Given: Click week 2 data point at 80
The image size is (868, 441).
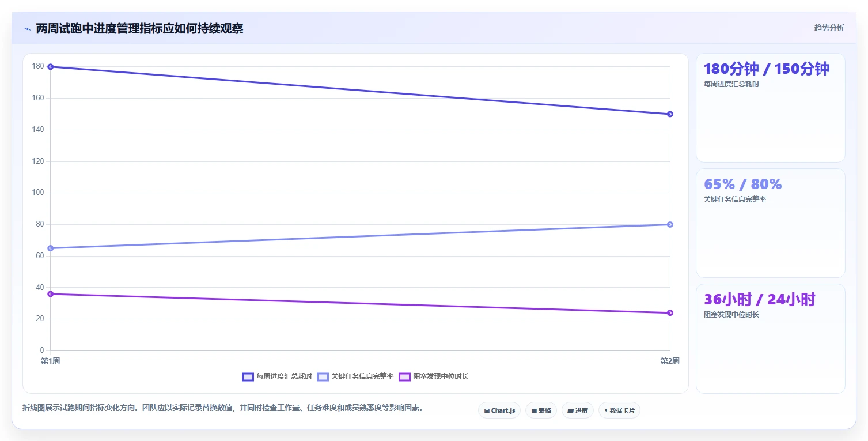Looking at the screenshot, I should [x=670, y=225].
